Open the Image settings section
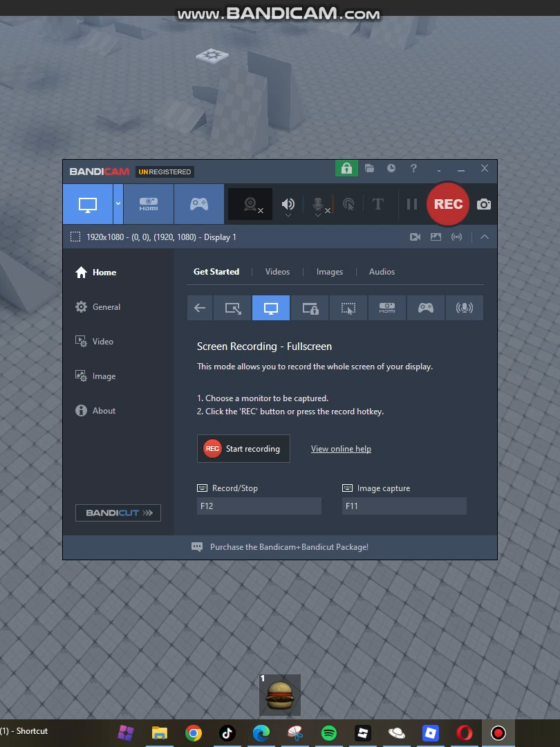This screenshot has height=747, width=560. point(95,376)
